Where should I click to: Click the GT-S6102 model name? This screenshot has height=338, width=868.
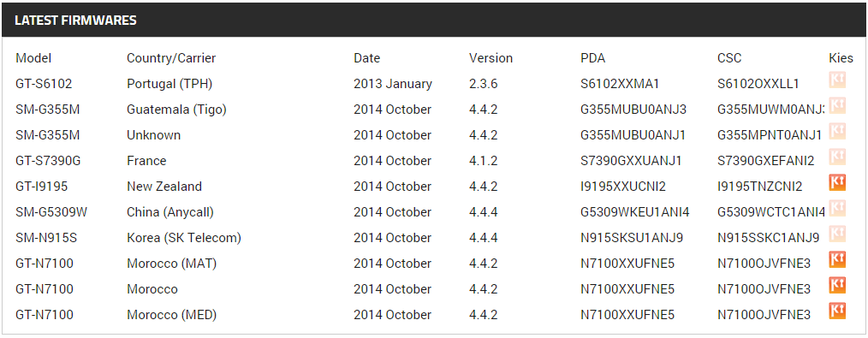44,84
